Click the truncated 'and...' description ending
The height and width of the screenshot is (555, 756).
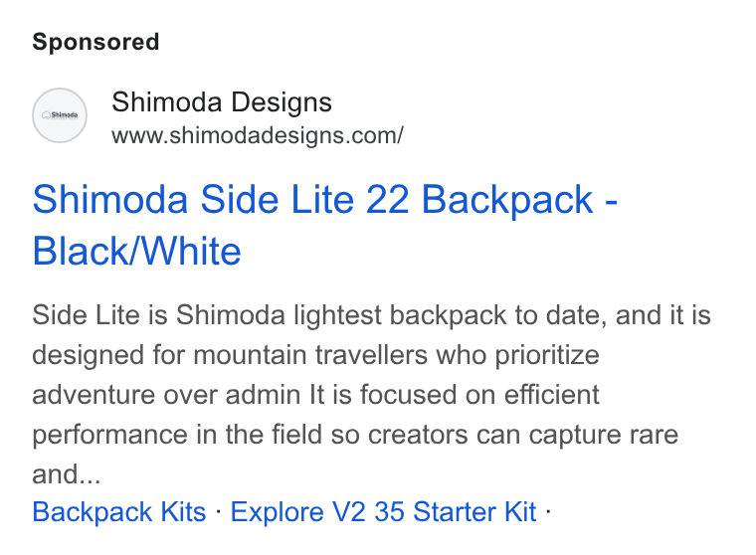click(67, 474)
